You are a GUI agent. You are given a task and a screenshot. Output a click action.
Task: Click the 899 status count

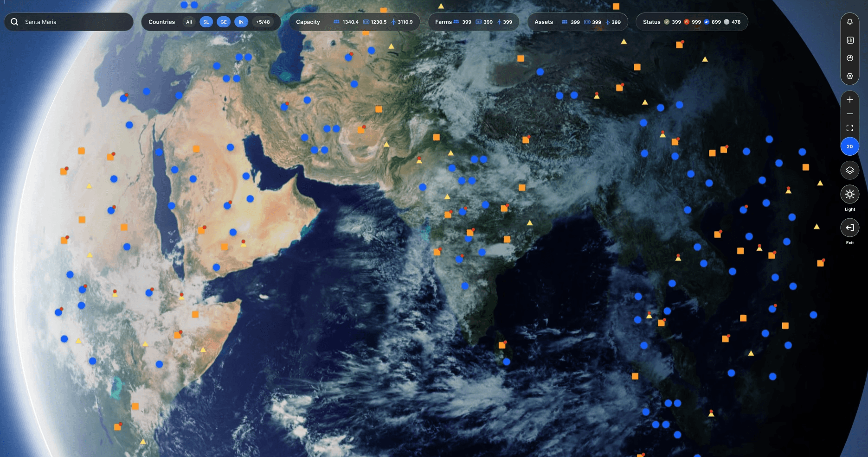tap(716, 22)
